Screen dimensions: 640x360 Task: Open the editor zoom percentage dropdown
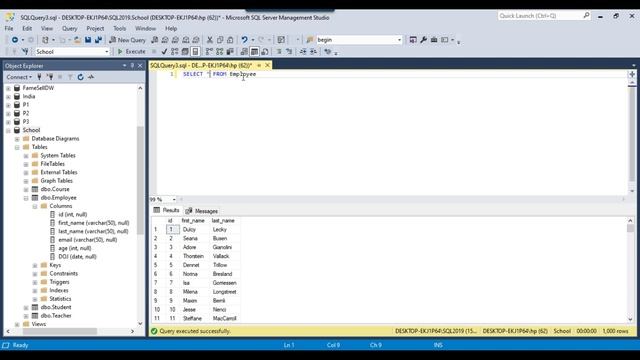coord(174,200)
